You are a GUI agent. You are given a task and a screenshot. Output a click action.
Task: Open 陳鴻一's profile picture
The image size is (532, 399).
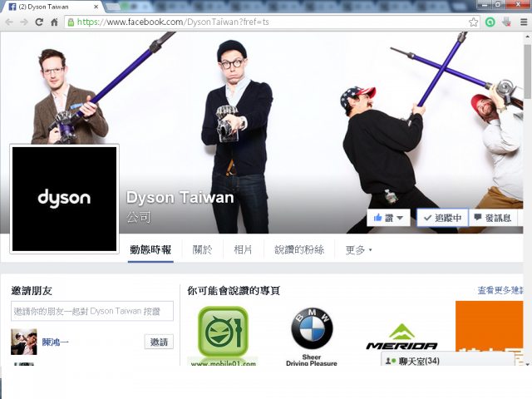(24, 342)
